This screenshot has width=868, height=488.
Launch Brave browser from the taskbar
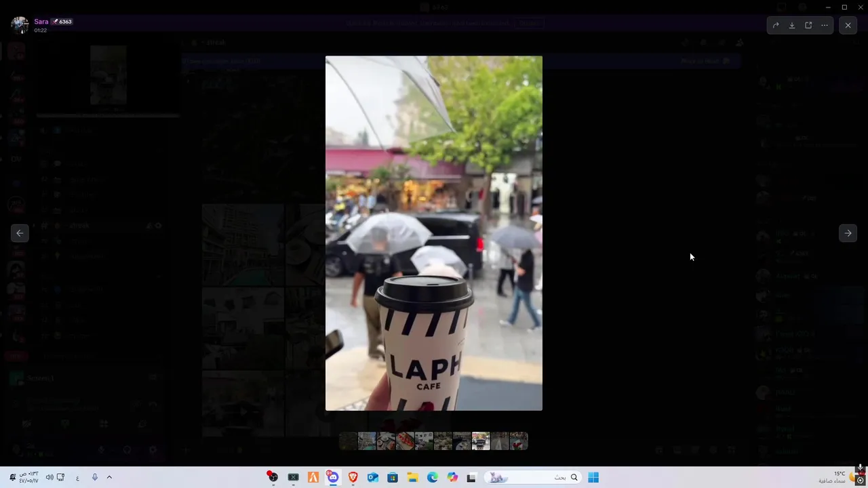[353, 477]
